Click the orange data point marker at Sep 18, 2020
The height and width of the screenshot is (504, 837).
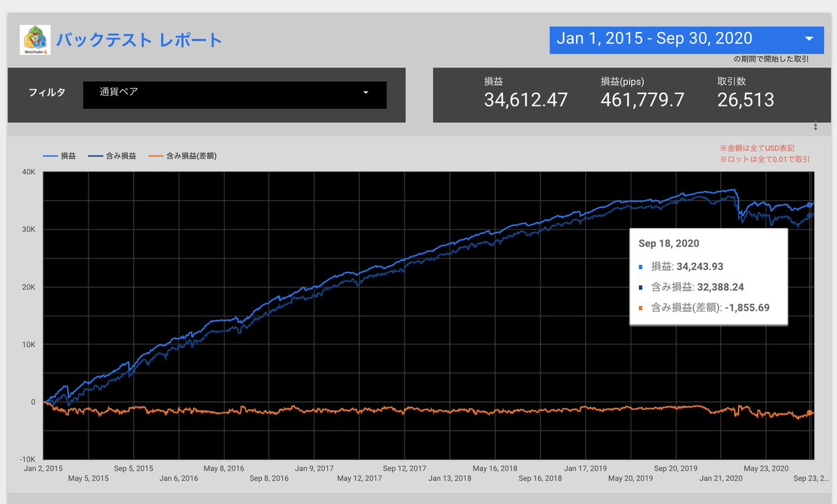click(810, 413)
